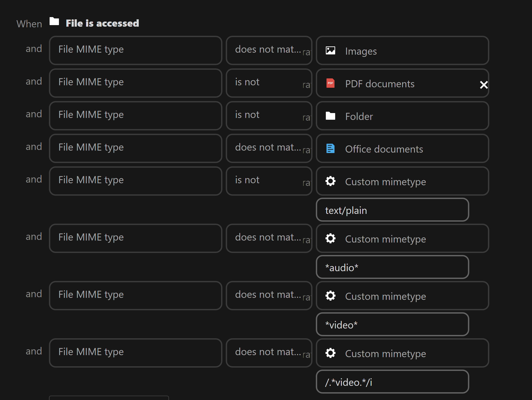Click the gear icon beside first Custom mimetype

tap(330, 181)
